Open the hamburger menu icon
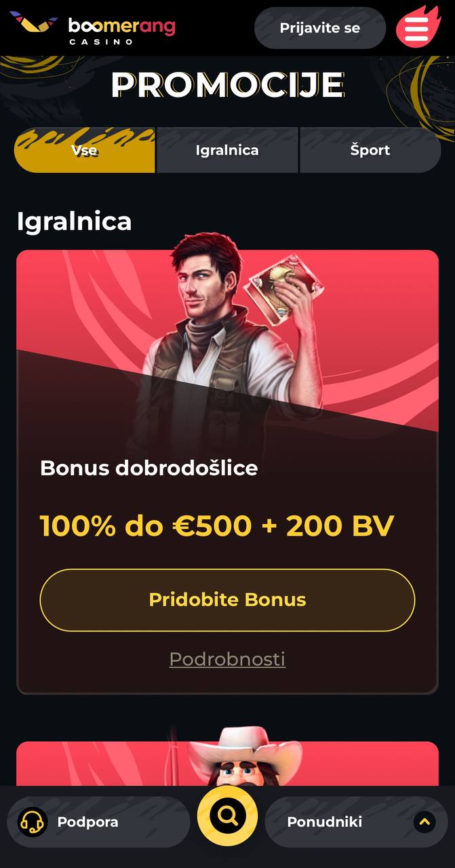455x868 pixels. pos(418,27)
